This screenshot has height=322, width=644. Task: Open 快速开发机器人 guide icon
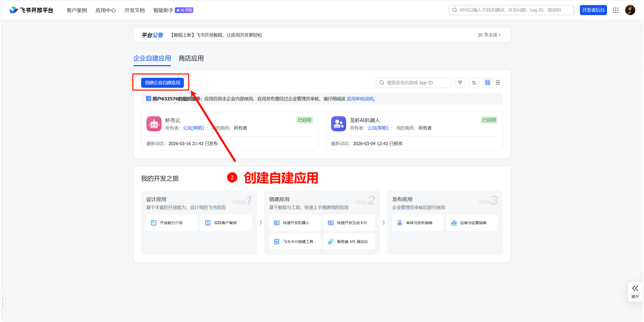277,223
